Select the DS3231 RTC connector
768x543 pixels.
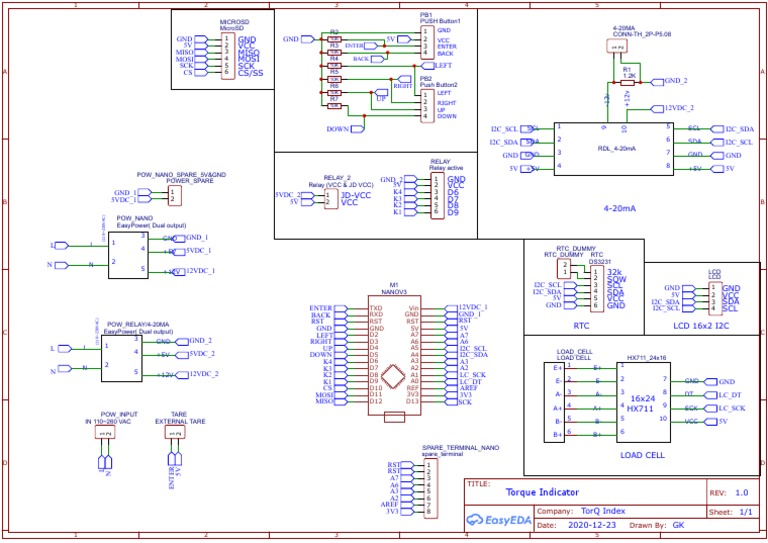point(597,287)
